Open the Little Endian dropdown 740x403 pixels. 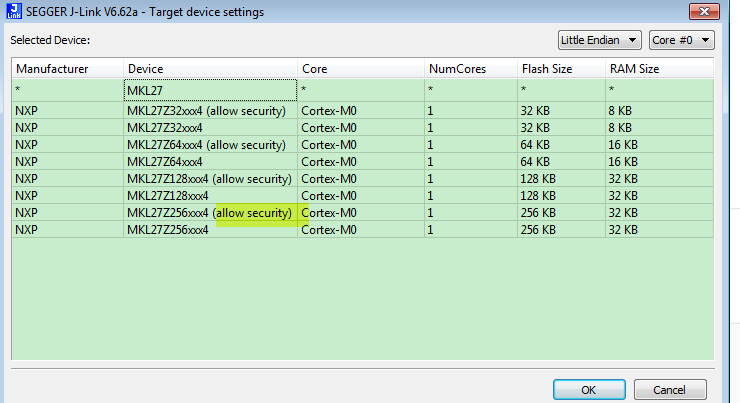coord(599,41)
